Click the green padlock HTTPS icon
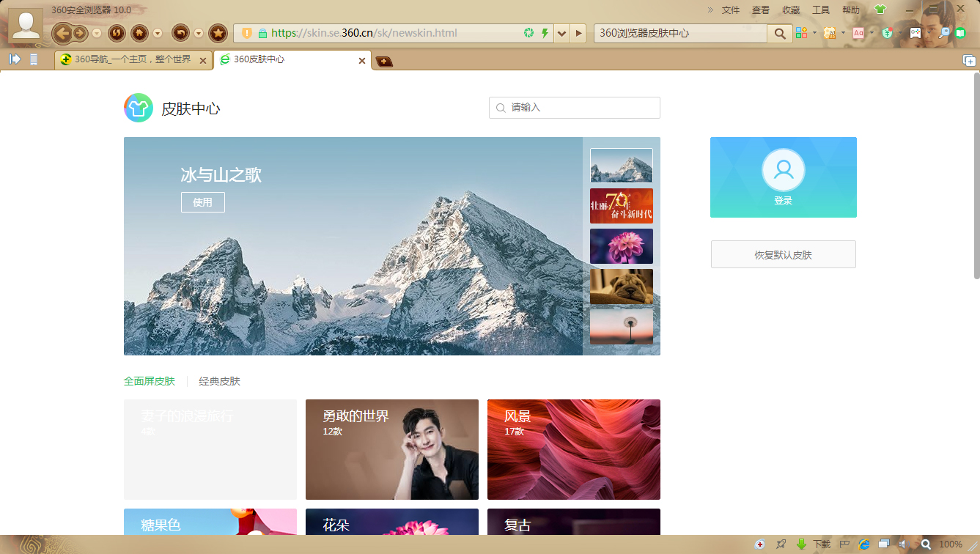This screenshot has height=554, width=980. (262, 33)
